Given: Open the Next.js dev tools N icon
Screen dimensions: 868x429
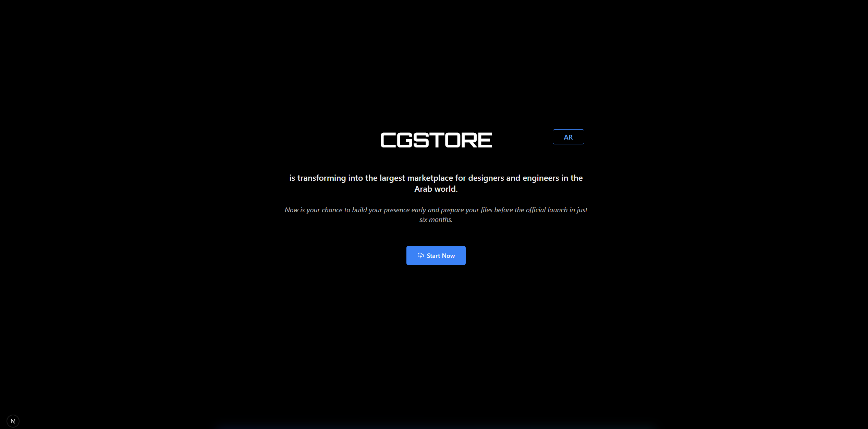Looking at the screenshot, I should coord(13,421).
